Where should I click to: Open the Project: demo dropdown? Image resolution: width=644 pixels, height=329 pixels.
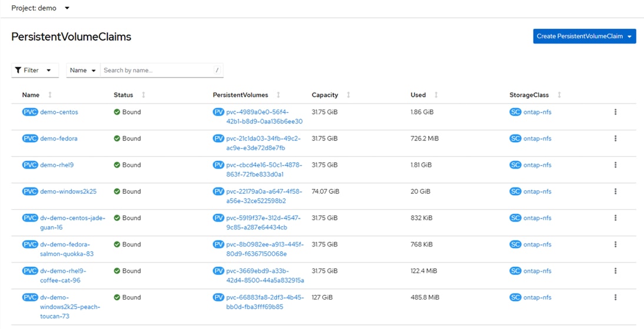click(x=41, y=8)
